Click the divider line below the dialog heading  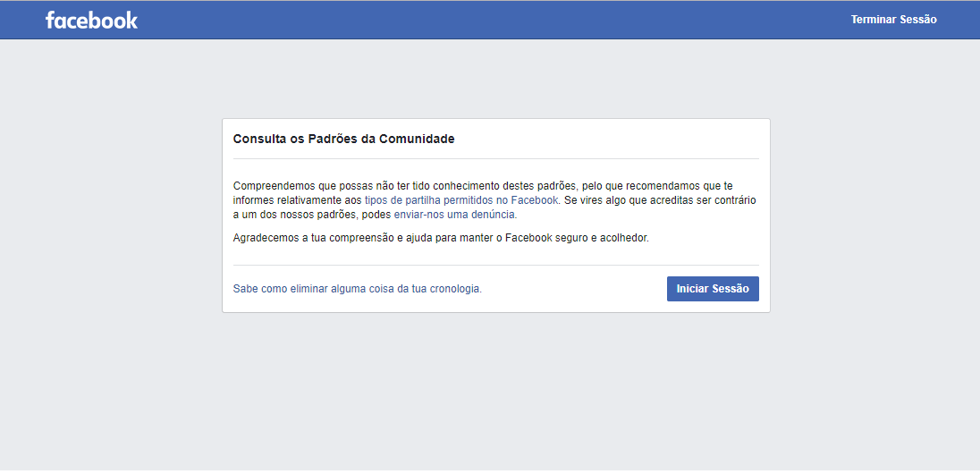tap(495, 159)
